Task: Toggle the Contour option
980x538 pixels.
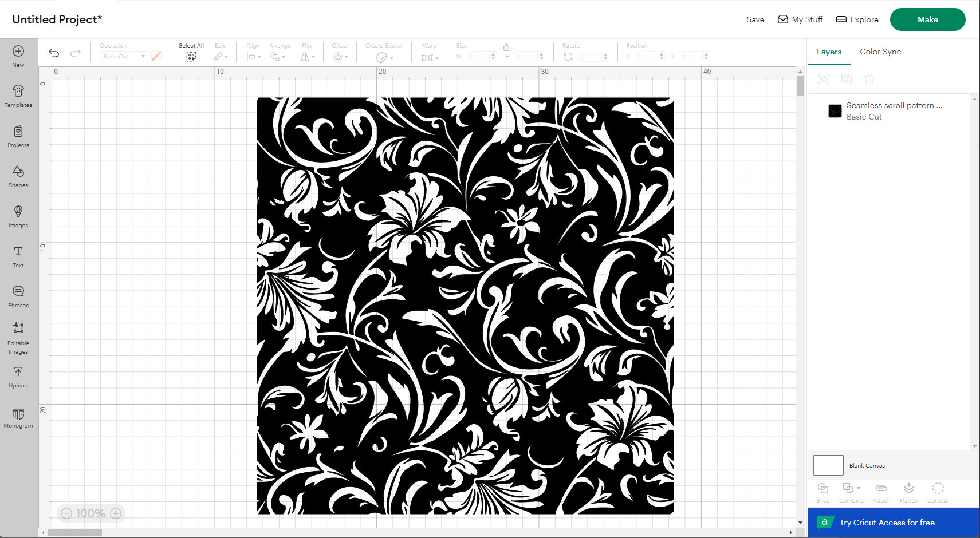Action: pos(938,490)
